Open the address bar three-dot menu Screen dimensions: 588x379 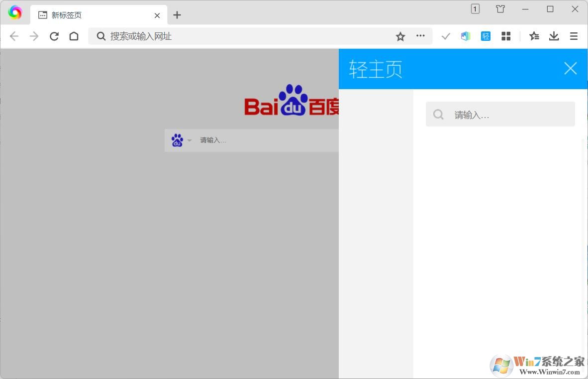pos(420,36)
